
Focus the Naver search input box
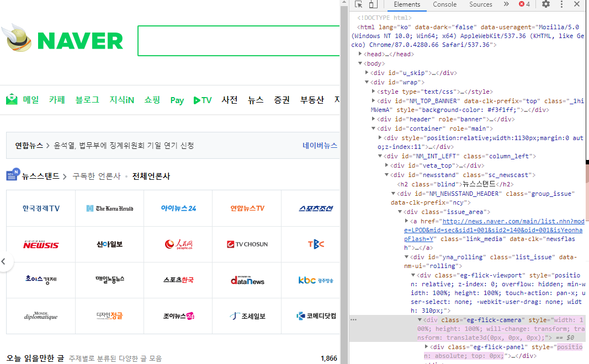click(x=238, y=41)
